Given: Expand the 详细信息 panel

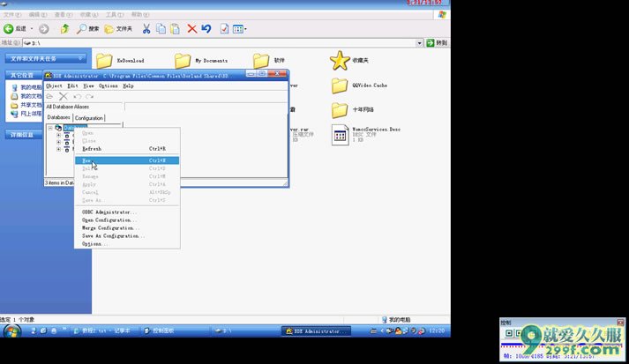Looking at the screenshot, I should click(x=24, y=135).
